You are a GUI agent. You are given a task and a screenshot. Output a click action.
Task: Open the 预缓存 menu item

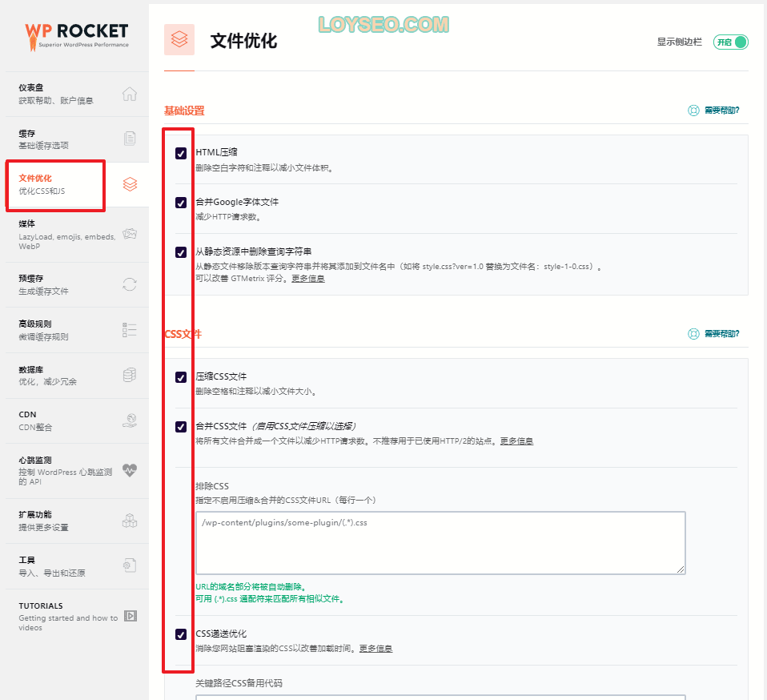tap(78, 284)
